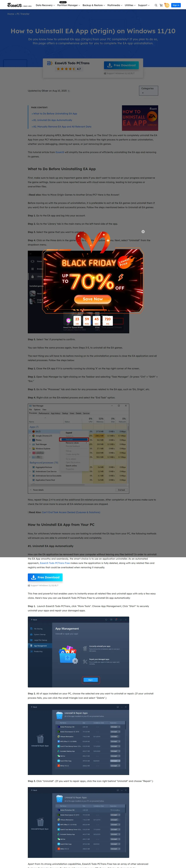
Task: Click the alarm clock countdown icon
Action: click(x=69, y=320)
